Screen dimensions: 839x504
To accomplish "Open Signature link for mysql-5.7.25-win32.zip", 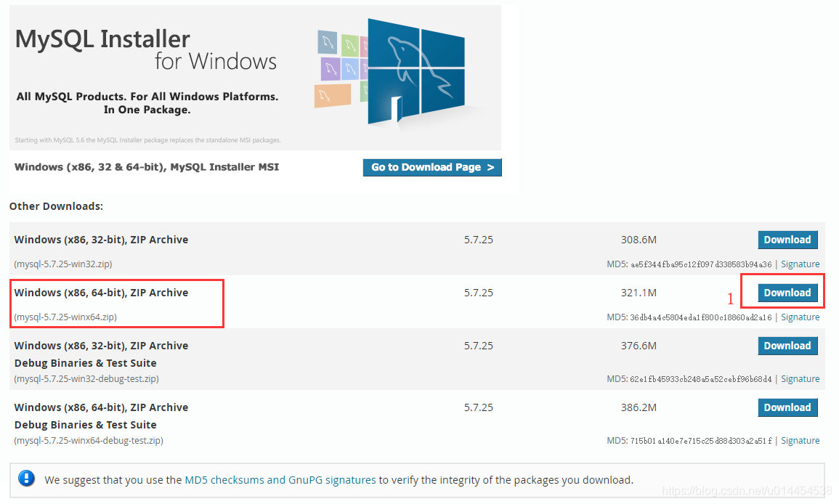I will (x=800, y=264).
